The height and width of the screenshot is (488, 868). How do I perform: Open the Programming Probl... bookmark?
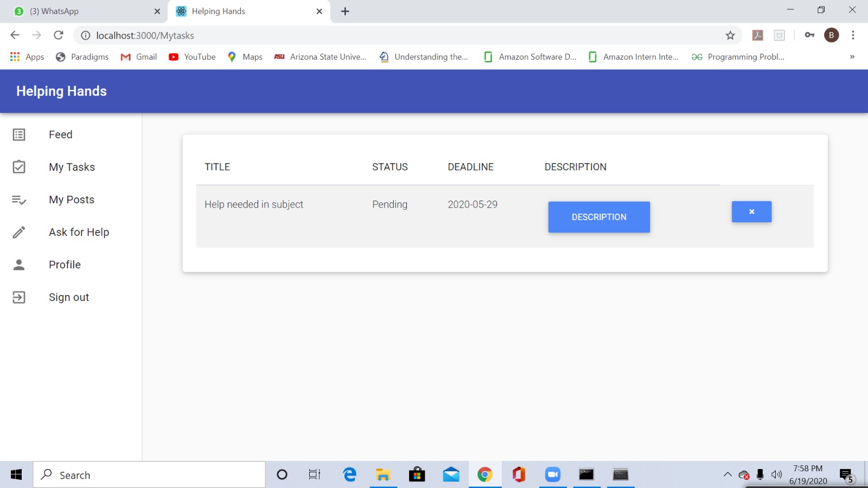coord(738,57)
